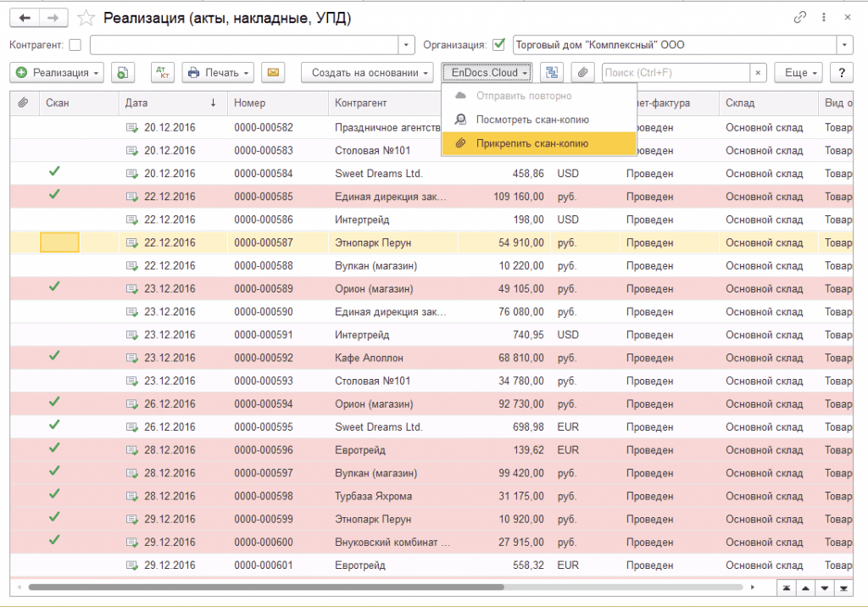Go forward with the right arrow button
The width and height of the screenshot is (868, 607).
click(x=53, y=18)
